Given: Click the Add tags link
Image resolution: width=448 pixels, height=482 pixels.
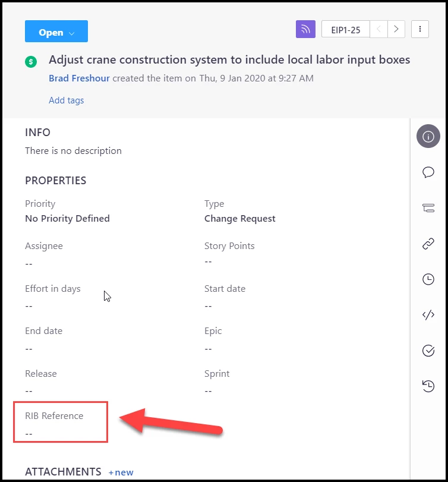Looking at the screenshot, I should [x=66, y=100].
